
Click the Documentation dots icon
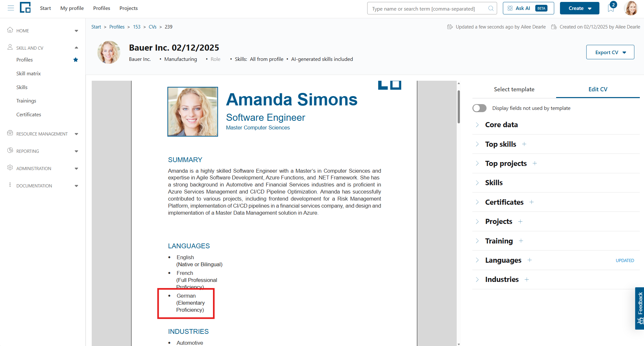pos(10,185)
